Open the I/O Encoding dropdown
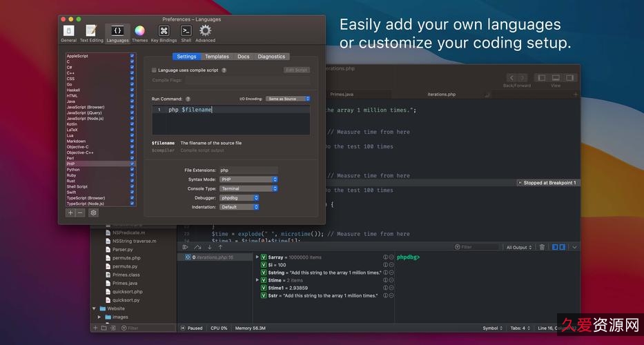The height and width of the screenshot is (345, 644). 290,99
